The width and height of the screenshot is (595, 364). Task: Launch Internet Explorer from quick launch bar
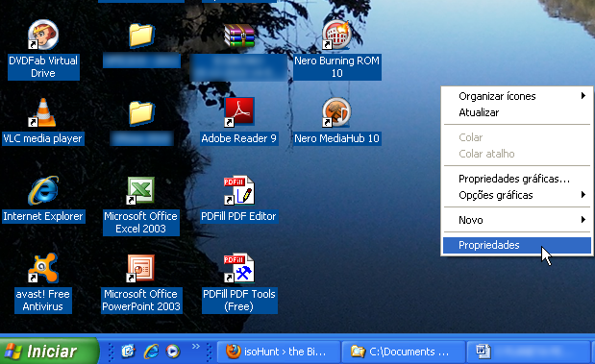coord(151,352)
